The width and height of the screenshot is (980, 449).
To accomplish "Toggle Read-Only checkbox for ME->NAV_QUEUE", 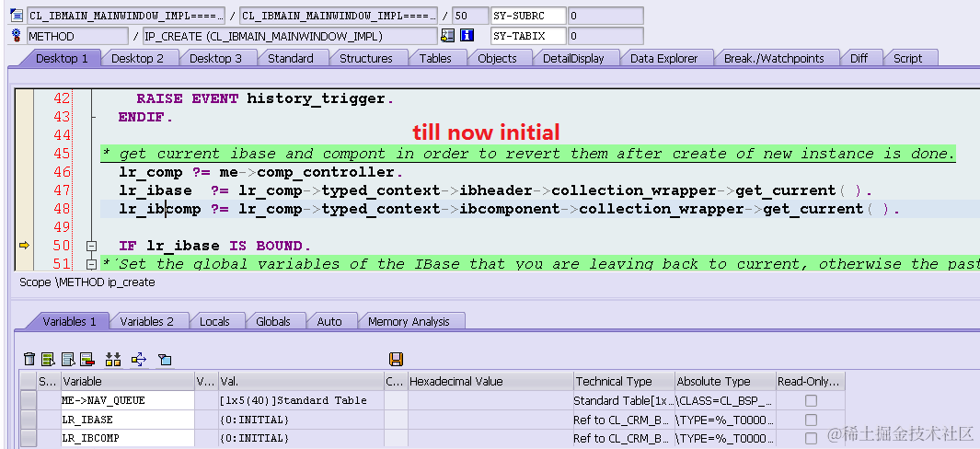I will (x=811, y=401).
